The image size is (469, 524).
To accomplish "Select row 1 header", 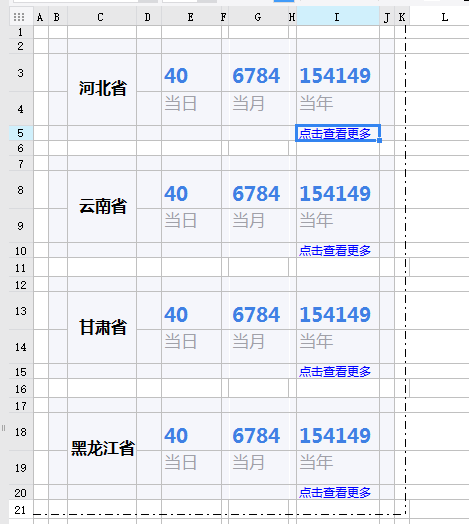I will [x=21, y=32].
